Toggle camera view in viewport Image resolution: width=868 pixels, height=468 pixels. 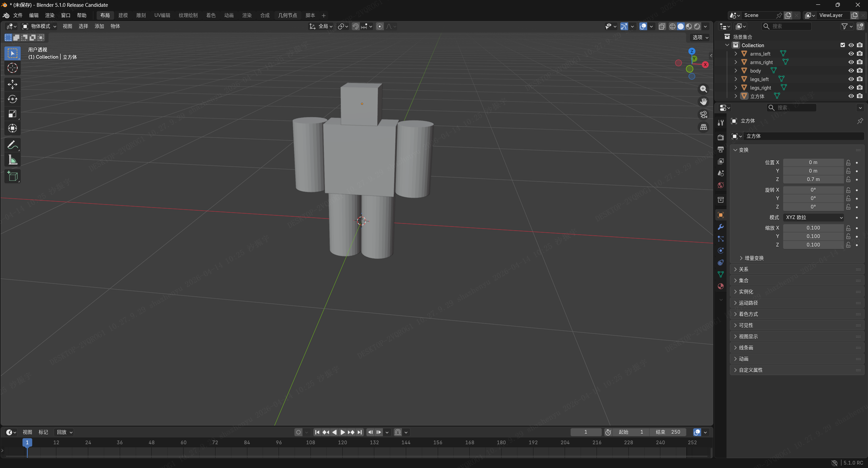point(703,115)
